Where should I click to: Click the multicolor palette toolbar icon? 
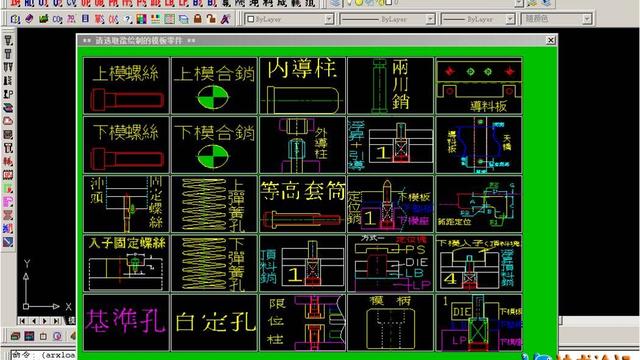(x=142, y=19)
